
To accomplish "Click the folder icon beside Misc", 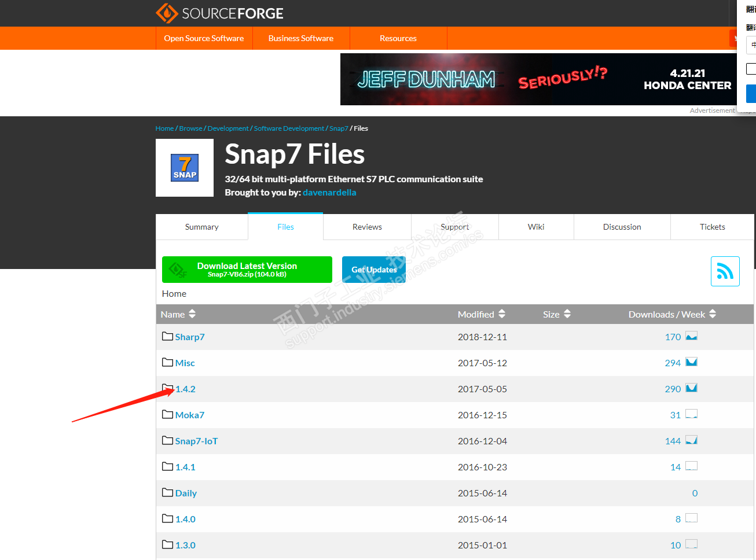I will pos(168,362).
